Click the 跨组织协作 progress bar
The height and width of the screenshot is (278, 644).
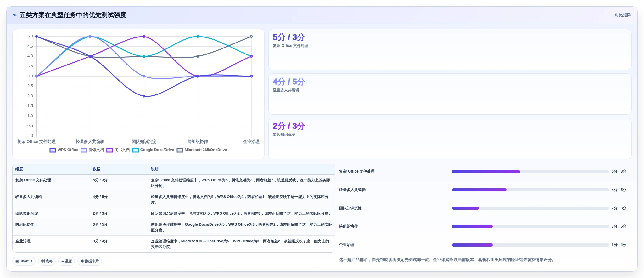tap(530, 226)
